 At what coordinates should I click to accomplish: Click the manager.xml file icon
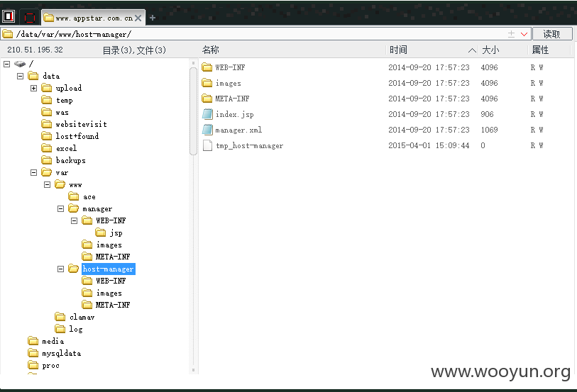click(x=207, y=130)
